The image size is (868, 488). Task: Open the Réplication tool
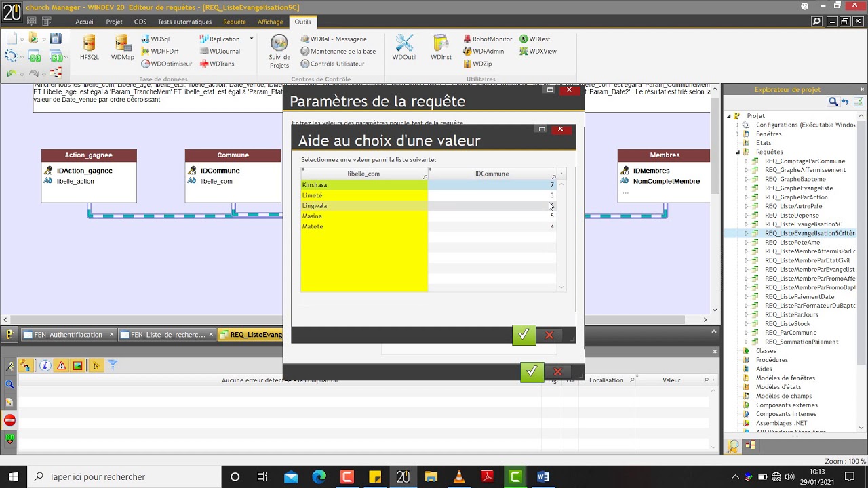(x=220, y=39)
